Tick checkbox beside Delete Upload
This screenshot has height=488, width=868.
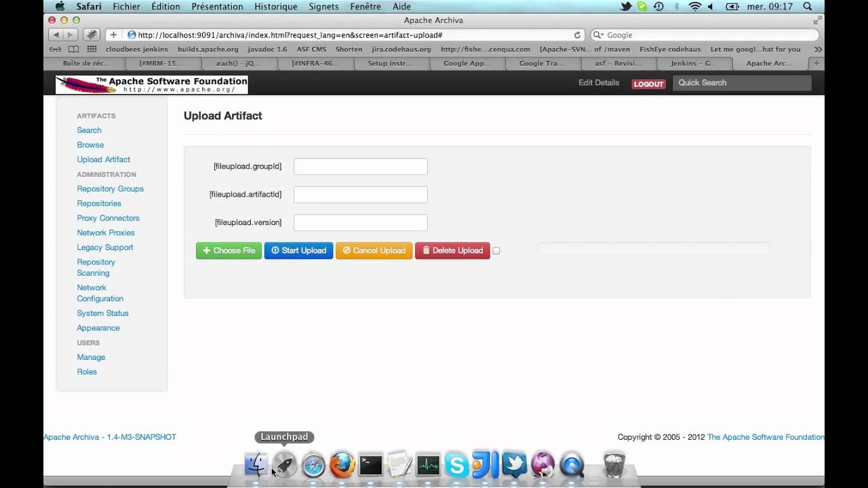(496, 251)
